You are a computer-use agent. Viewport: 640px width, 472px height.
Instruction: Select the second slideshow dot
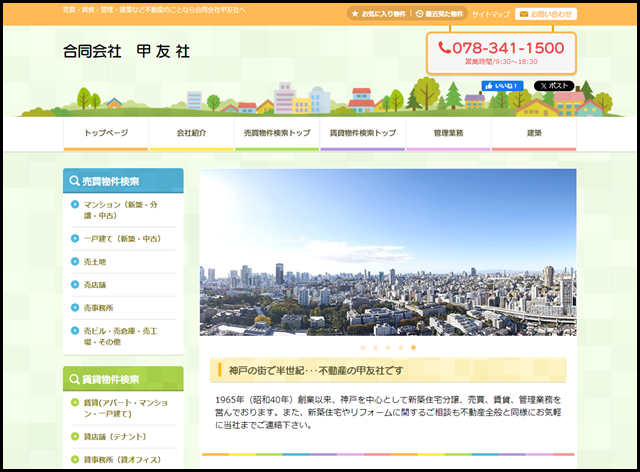pos(376,347)
